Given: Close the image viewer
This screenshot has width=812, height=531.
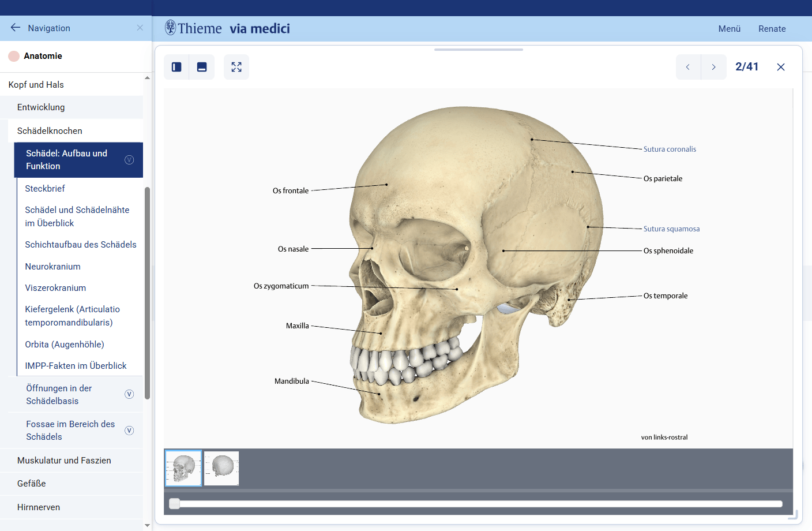Looking at the screenshot, I should pos(781,67).
